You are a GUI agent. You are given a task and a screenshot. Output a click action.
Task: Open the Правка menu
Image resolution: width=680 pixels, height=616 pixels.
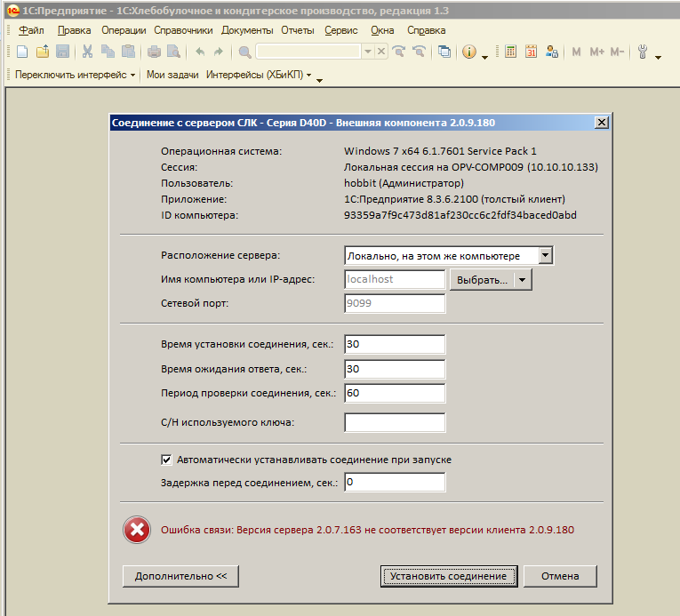[74, 30]
